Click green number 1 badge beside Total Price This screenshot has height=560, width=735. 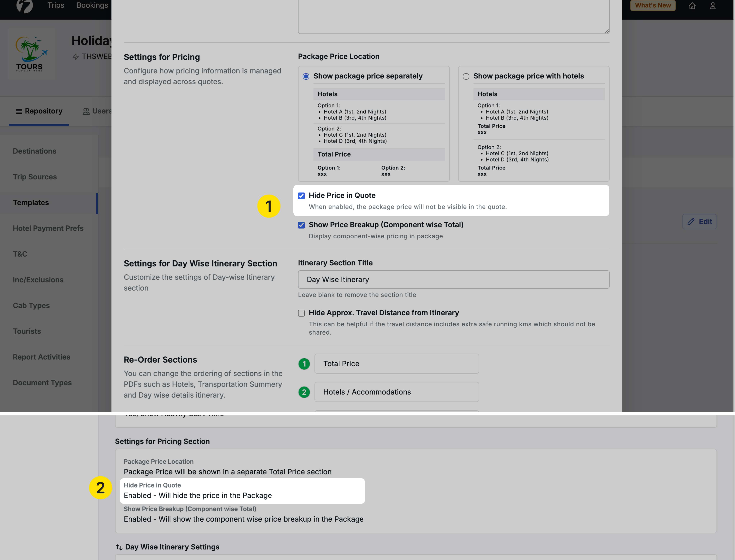304,364
